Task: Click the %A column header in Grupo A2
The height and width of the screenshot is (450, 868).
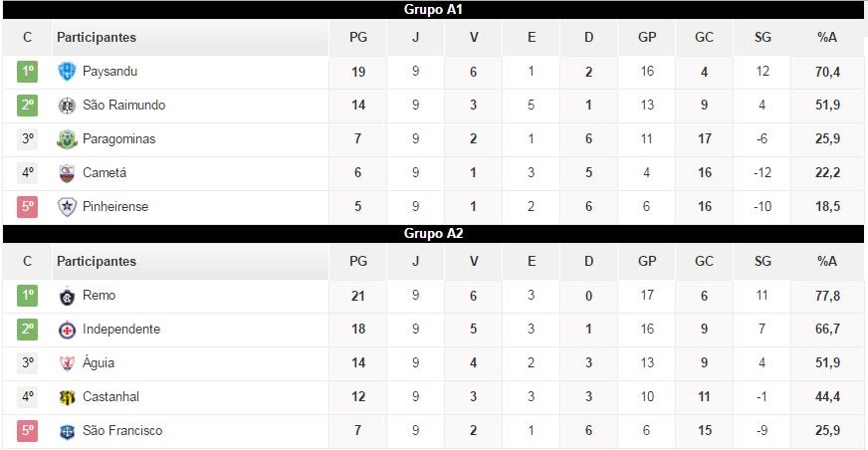Action: [827, 262]
